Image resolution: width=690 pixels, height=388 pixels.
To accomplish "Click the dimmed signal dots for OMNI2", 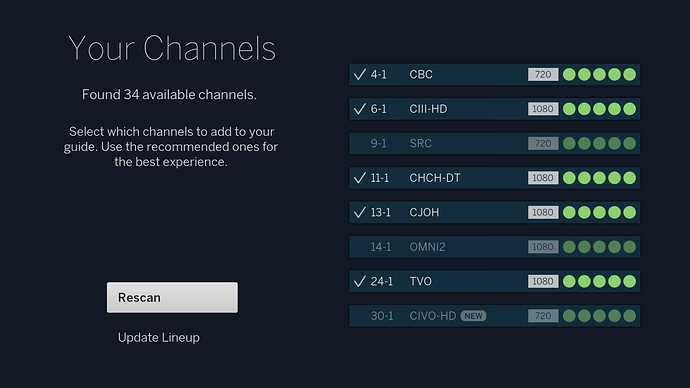I will point(599,247).
